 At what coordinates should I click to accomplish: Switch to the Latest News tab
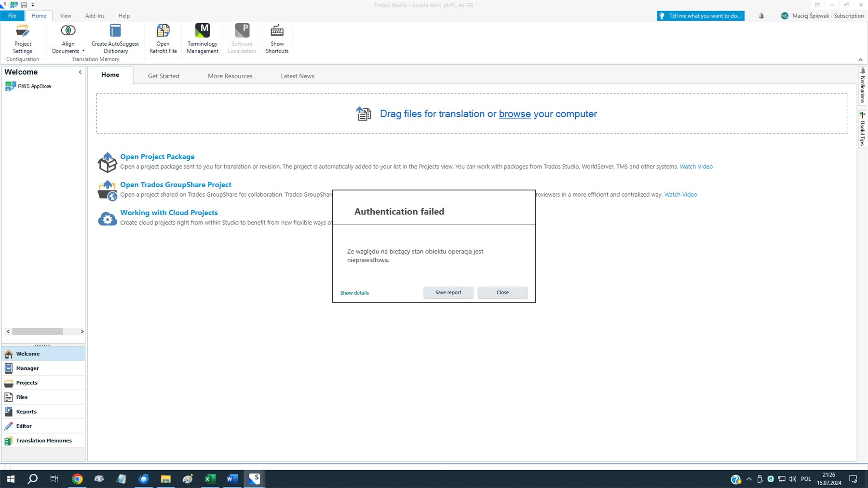298,76
